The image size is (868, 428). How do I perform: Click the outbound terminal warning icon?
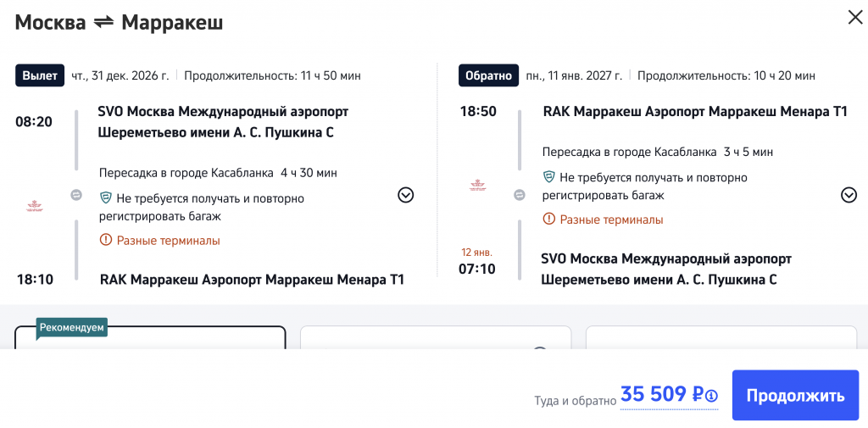click(x=106, y=241)
